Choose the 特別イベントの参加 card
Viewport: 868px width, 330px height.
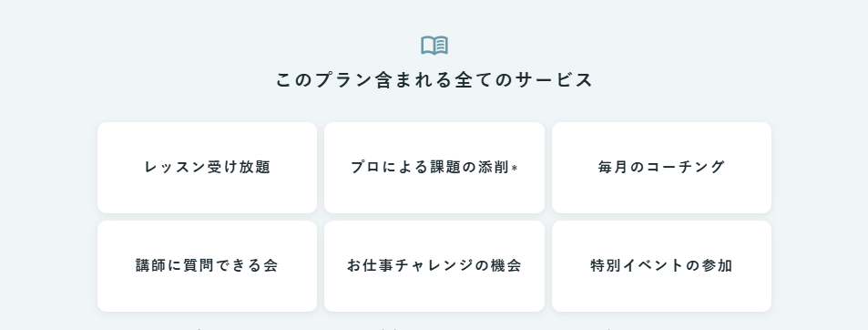pos(661,266)
